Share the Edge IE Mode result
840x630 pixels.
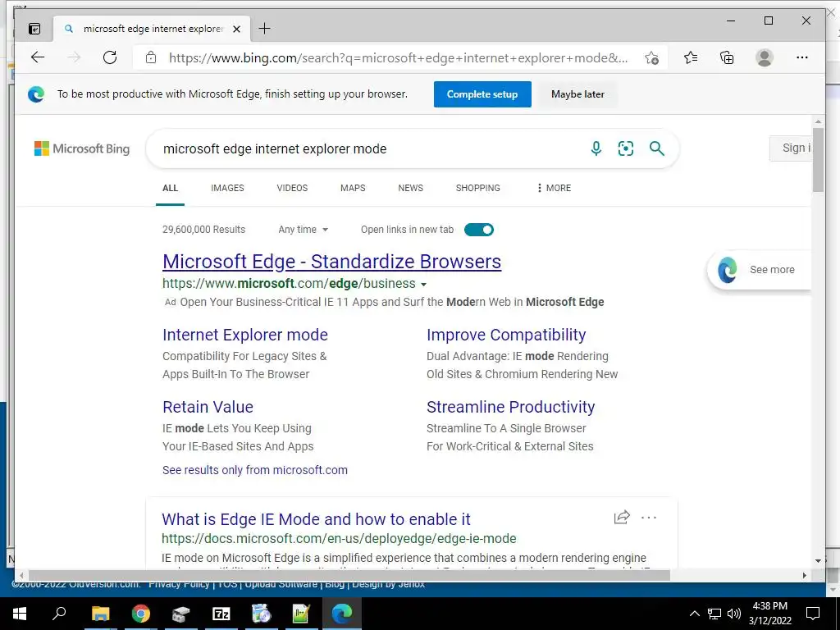tap(622, 517)
